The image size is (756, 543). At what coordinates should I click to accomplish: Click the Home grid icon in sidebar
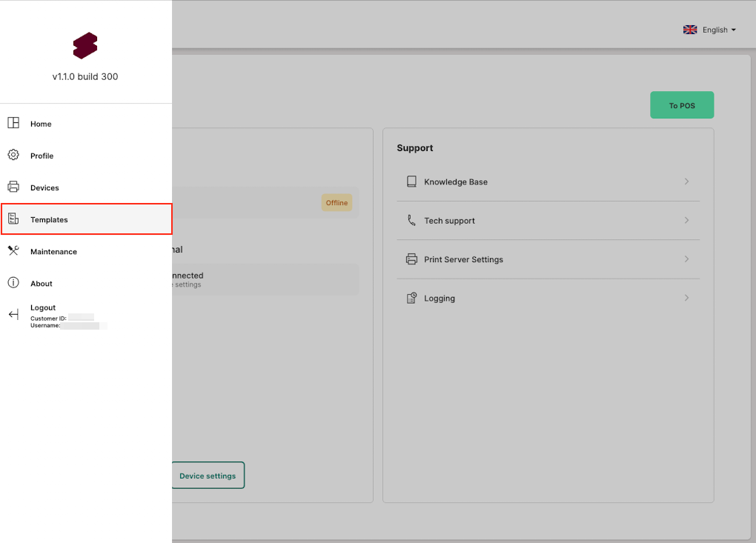(13, 123)
